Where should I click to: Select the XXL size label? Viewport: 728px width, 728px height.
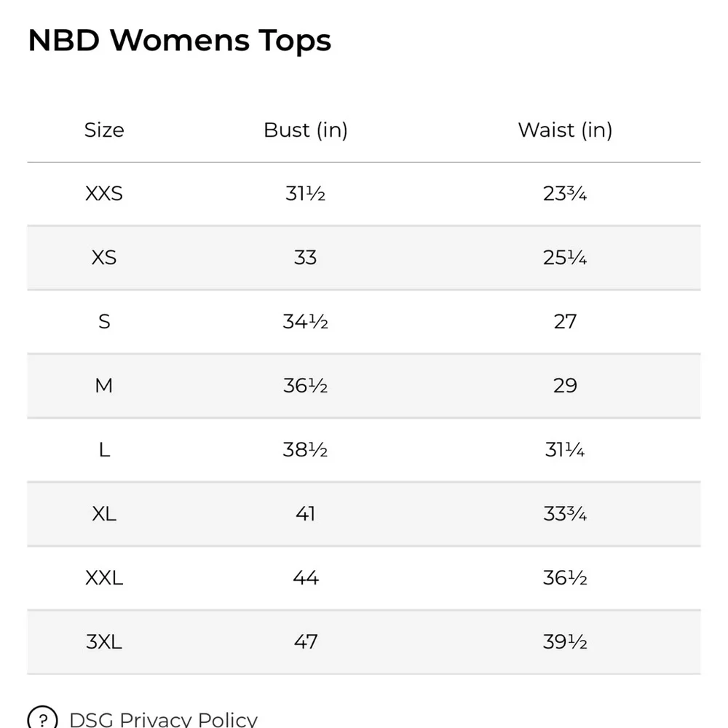tap(104, 578)
